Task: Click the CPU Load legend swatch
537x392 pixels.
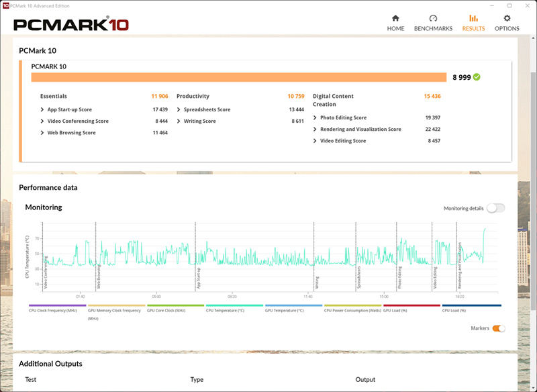Action: pos(472,305)
